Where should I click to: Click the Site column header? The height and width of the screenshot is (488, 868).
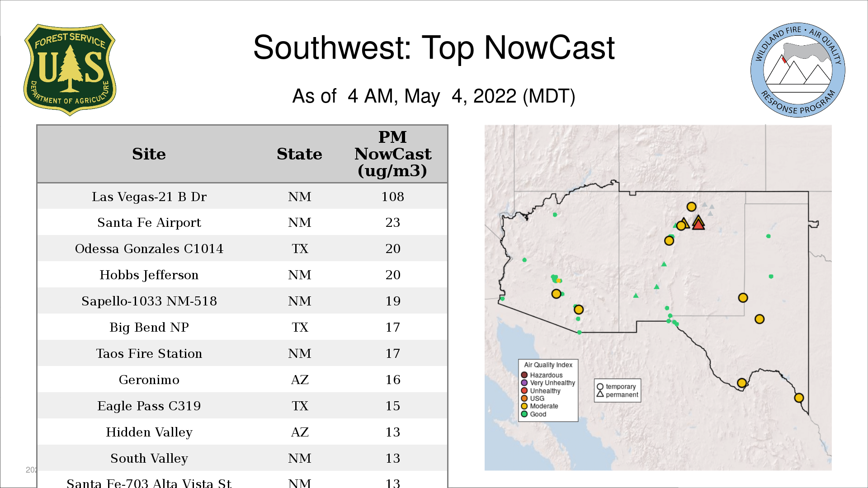click(x=149, y=154)
